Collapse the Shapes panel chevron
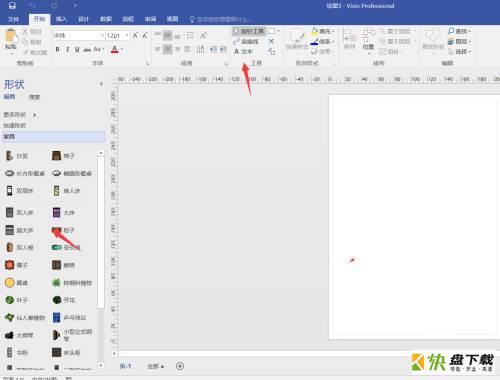The image size is (500, 380). tap(101, 84)
